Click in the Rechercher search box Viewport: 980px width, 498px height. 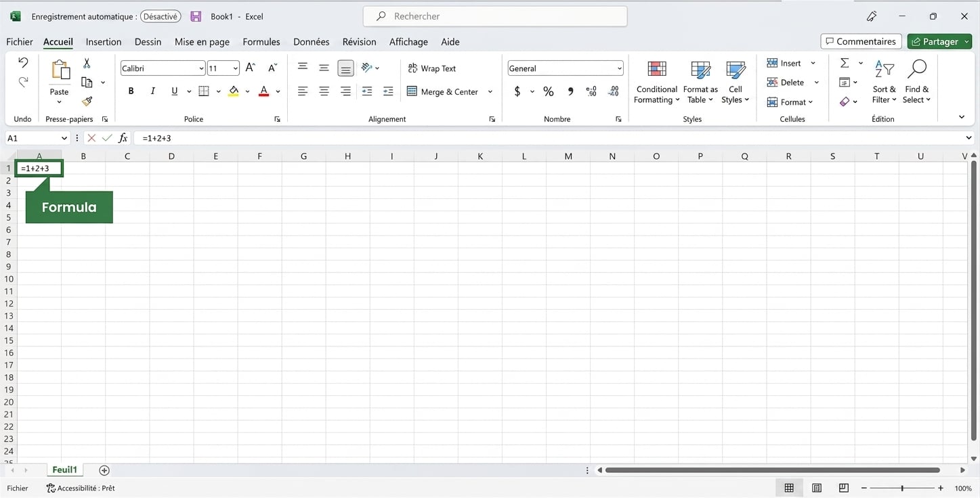coord(495,16)
